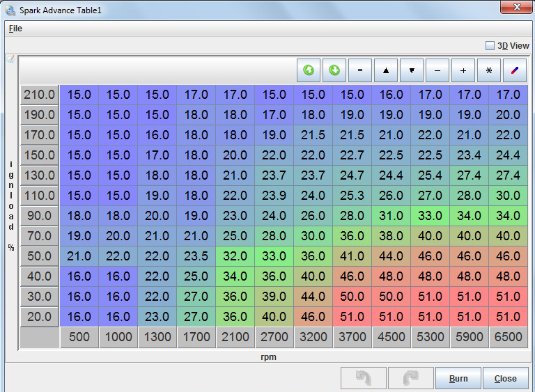Image resolution: width=535 pixels, height=392 pixels.
Task: Select the 20.0 load row header
Action: click(x=39, y=317)
